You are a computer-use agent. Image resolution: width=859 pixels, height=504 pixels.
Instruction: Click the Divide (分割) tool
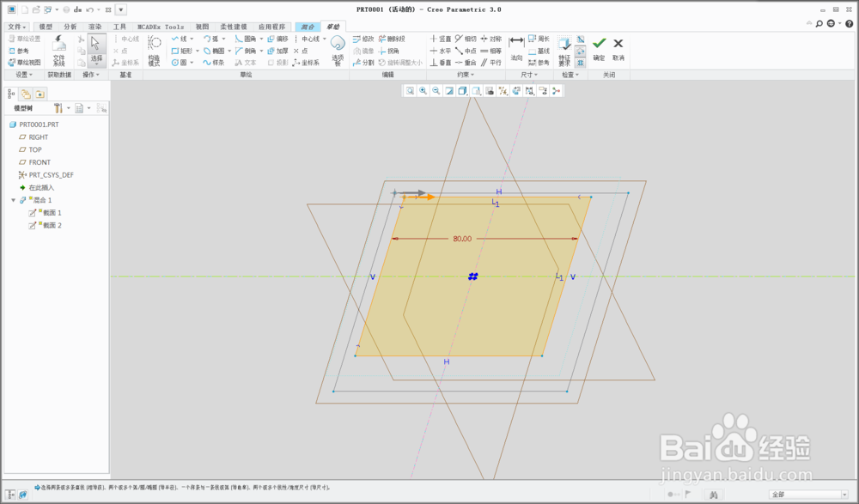coord(362,63)
